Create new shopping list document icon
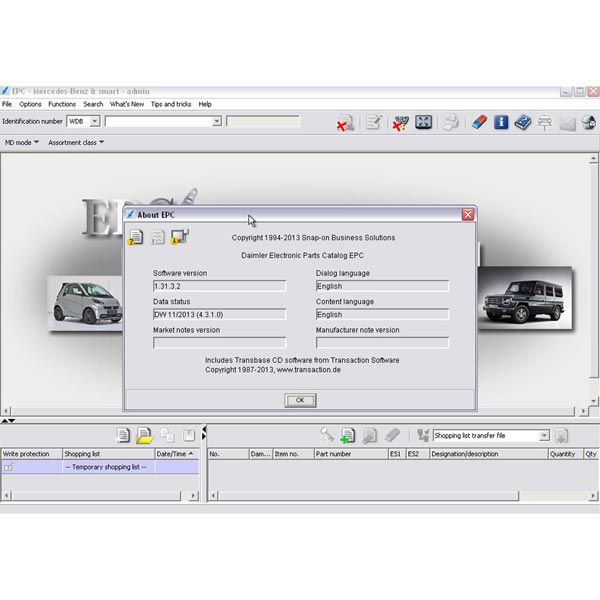This screenshot has height=600, width=600. (x=123, y=435)
